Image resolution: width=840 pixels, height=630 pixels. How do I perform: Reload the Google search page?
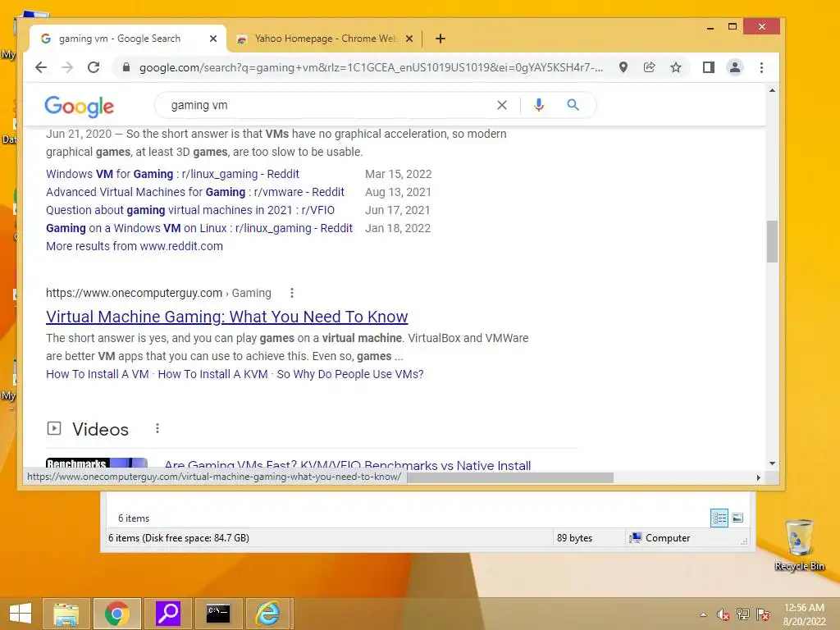(94, 67)
